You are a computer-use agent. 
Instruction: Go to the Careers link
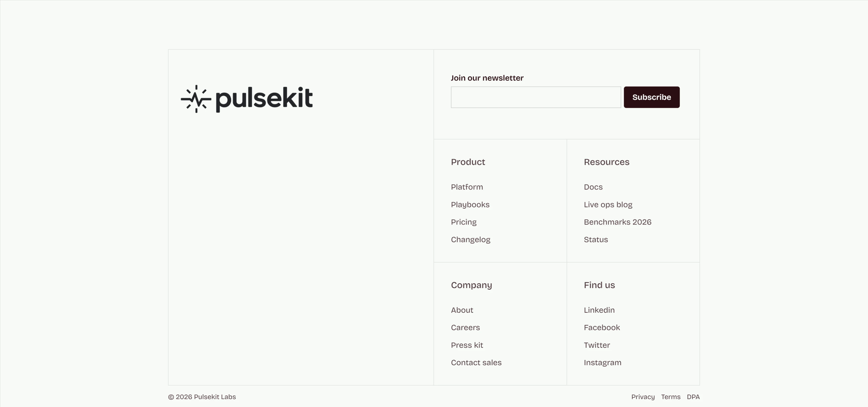(x=465, y=328)
